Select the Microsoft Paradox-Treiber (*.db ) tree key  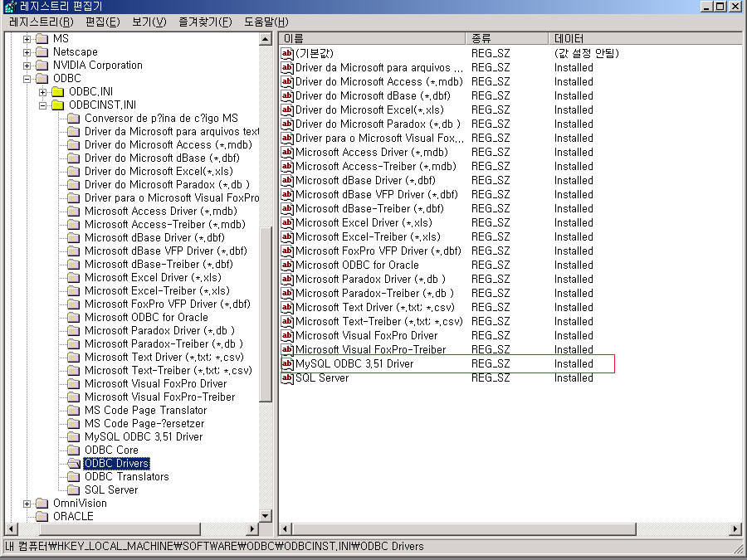tap(164, 343)
